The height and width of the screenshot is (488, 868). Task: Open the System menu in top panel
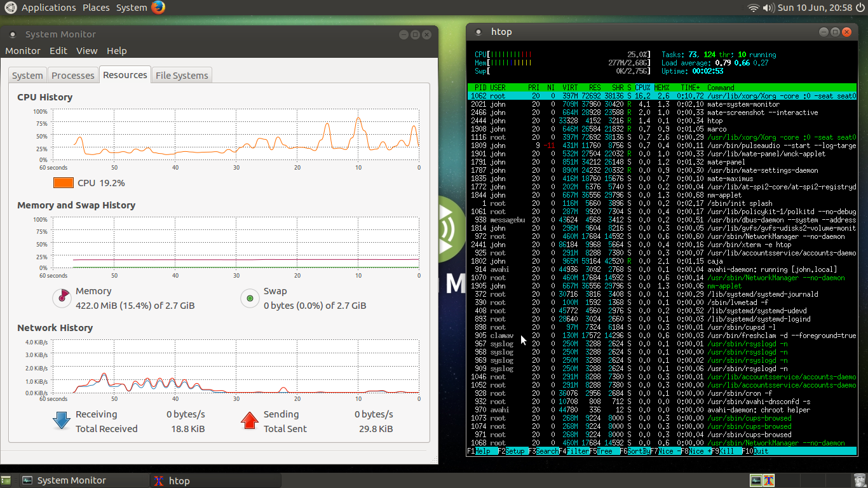[132, 8]
